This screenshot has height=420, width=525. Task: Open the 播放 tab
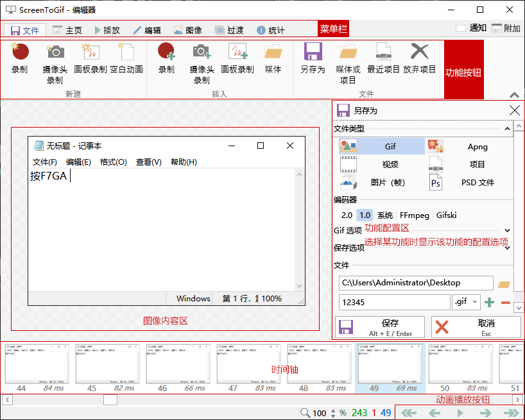point(107,30)
